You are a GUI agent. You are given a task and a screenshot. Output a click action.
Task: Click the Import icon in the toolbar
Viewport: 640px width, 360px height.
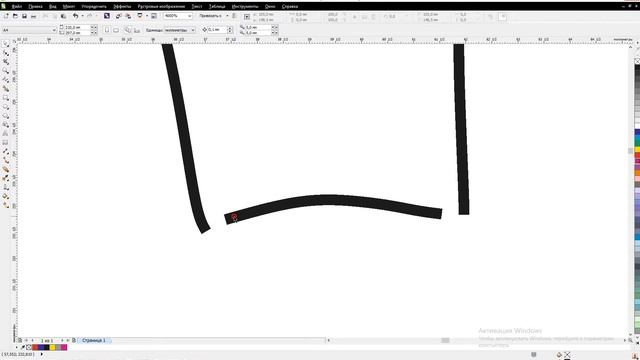[x=118, y=16]
